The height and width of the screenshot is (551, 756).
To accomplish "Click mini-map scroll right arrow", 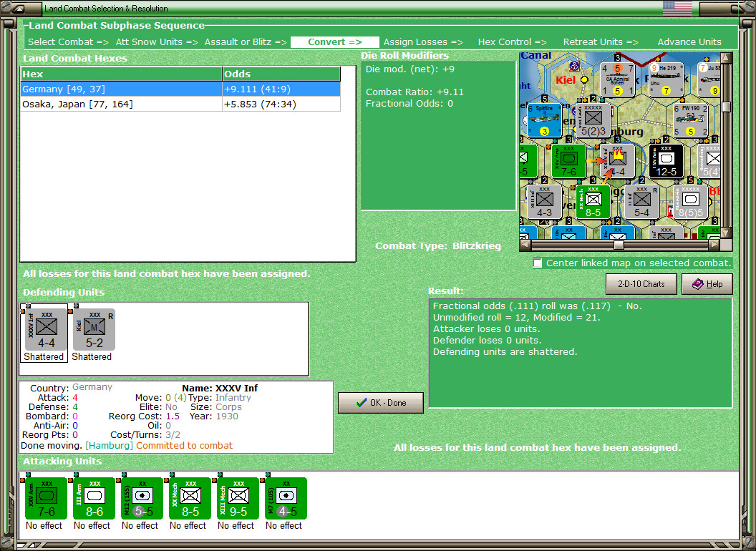I will coord(714,245).
